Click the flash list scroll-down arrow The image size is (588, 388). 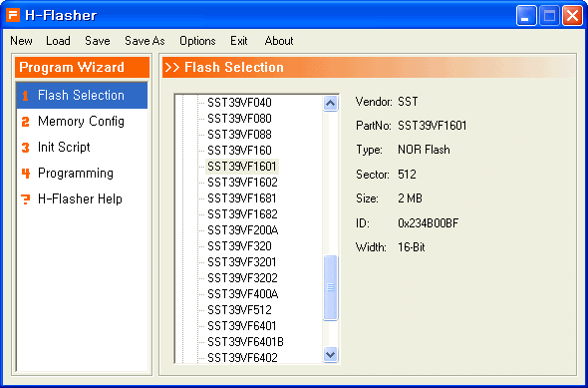point(330,355)
